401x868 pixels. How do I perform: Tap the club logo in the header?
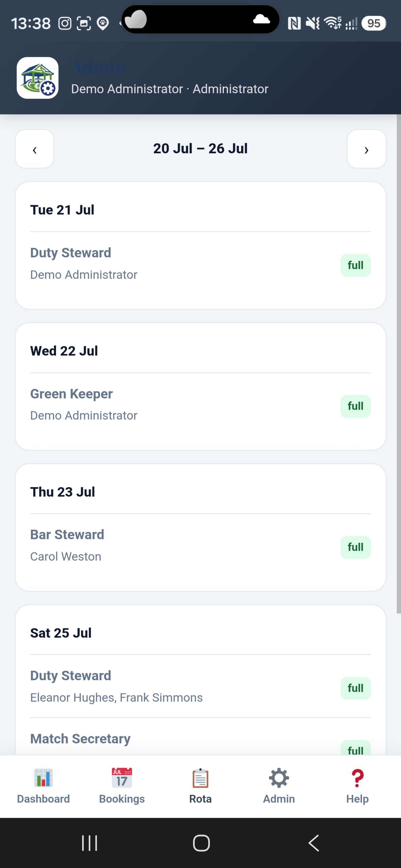(x=38, y=78)
